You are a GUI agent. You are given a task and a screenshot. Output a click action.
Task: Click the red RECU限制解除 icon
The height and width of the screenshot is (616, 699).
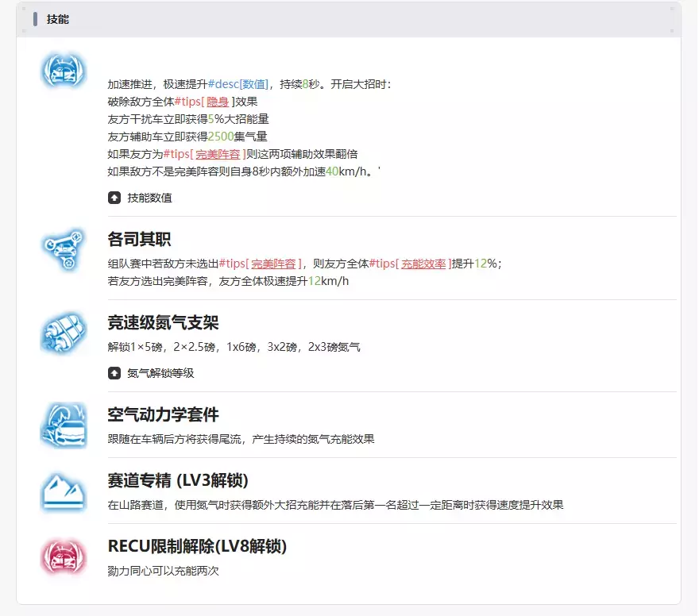coord(63,556)
